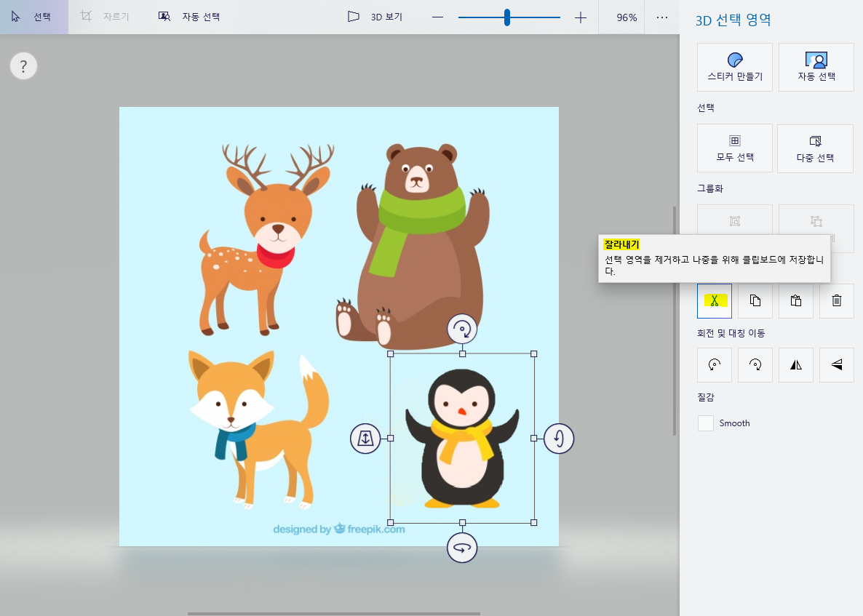Click the deer with red scarf
Screen dimensions: 863x616
point(266,240)
